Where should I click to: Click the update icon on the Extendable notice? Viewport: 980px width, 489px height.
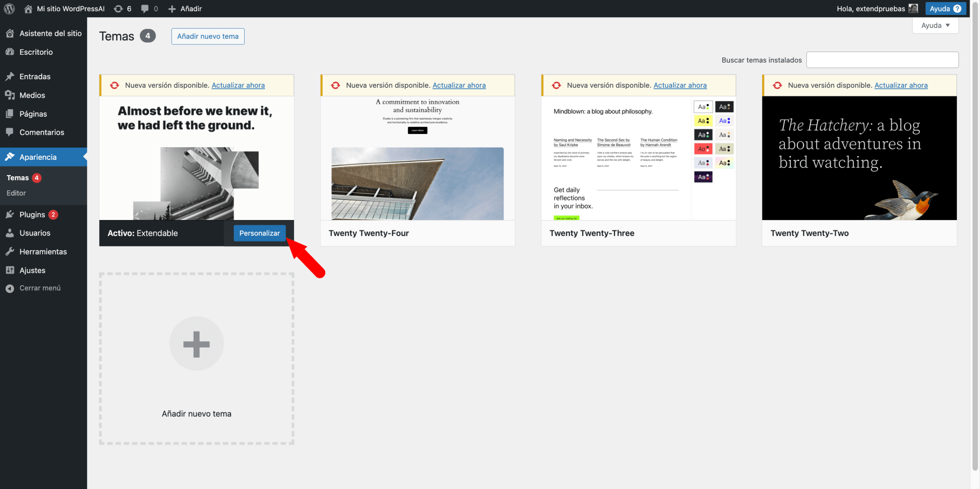(x=115, y=85)
